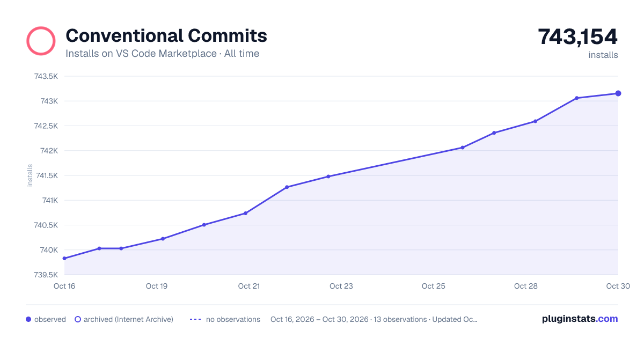Image resolution: width=644 pixels, height=338 pixels.
Task: Click the data point at 742.5K near Oct 28
Action: [536, 121]
